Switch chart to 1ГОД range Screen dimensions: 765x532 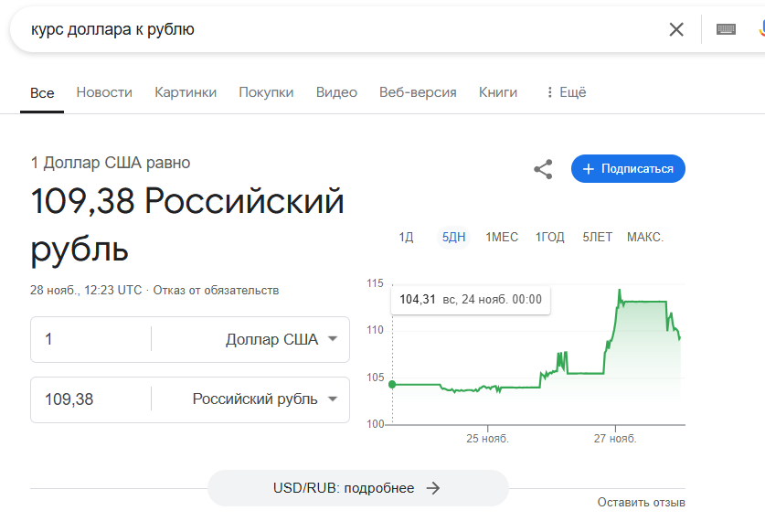point(550,237)
